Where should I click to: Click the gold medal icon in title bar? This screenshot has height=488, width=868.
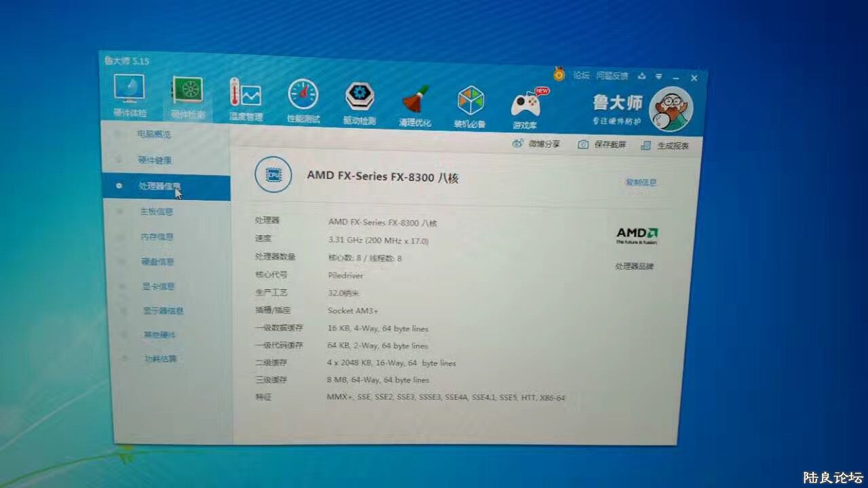(559, 74)
